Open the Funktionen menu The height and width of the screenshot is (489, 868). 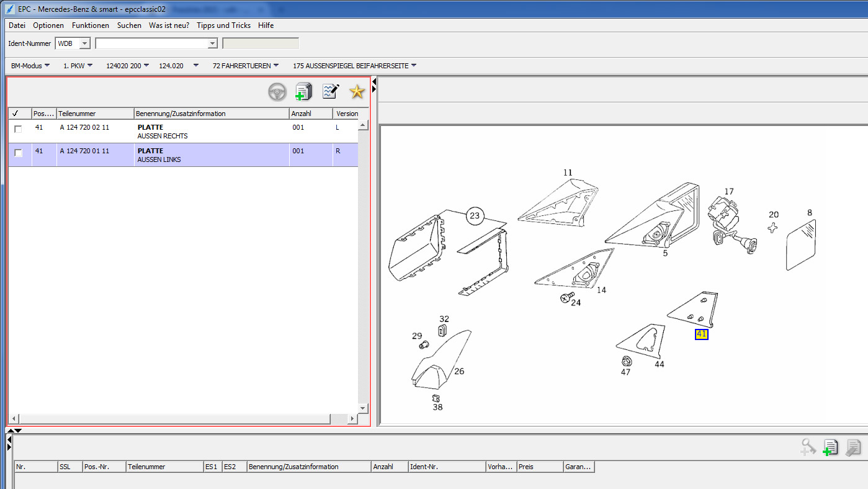tap(91, 25)
